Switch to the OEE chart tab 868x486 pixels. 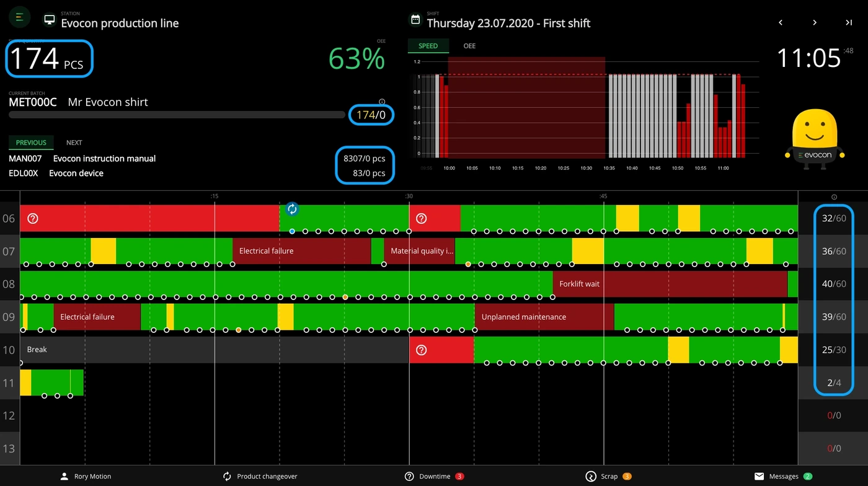(x=469, y=46)
